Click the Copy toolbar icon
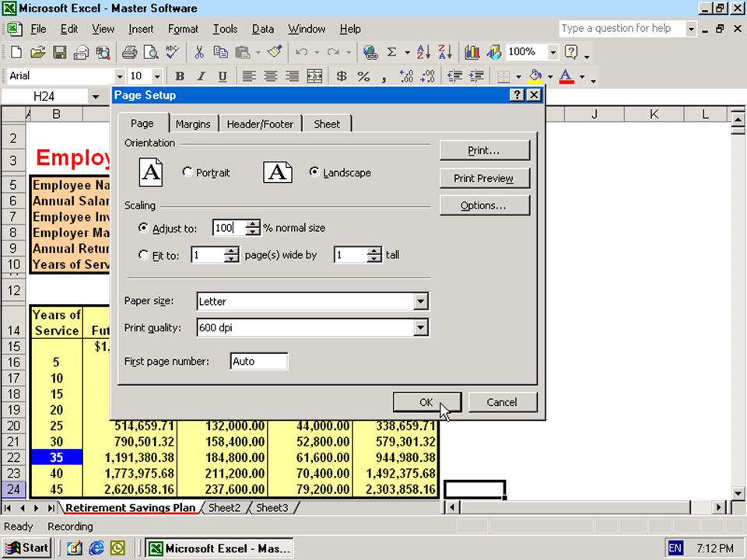 220,52
